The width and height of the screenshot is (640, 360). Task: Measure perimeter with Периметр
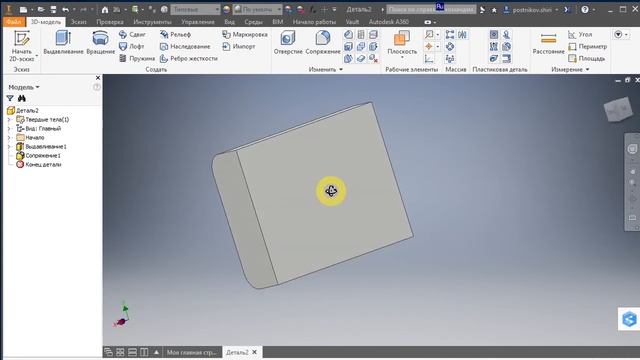click(x=587, y=47)
